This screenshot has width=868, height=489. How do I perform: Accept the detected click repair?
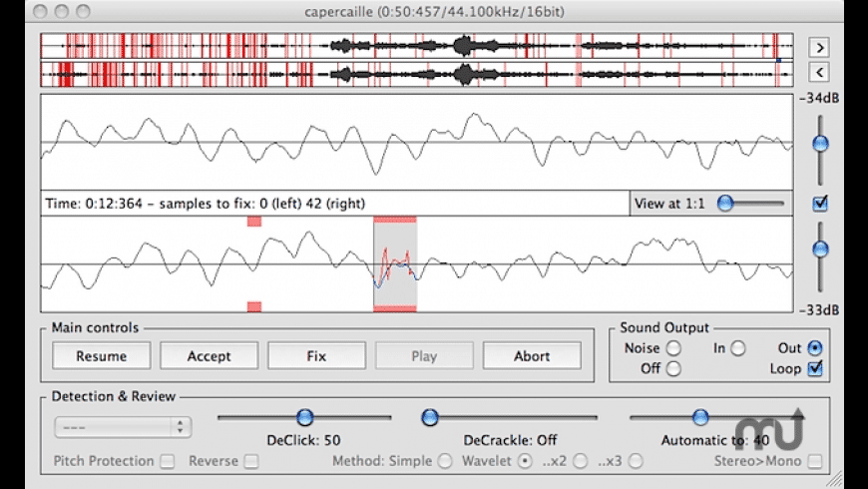click(x=209, y=355)
